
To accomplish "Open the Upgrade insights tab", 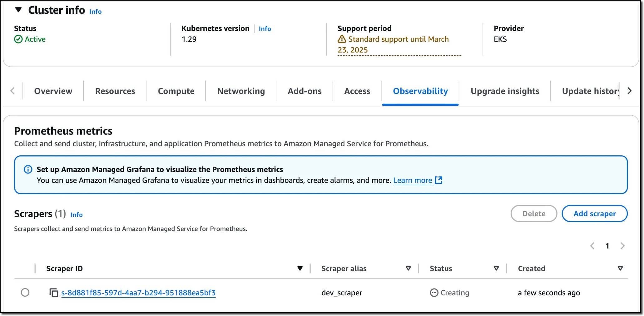I will [505, 91].
